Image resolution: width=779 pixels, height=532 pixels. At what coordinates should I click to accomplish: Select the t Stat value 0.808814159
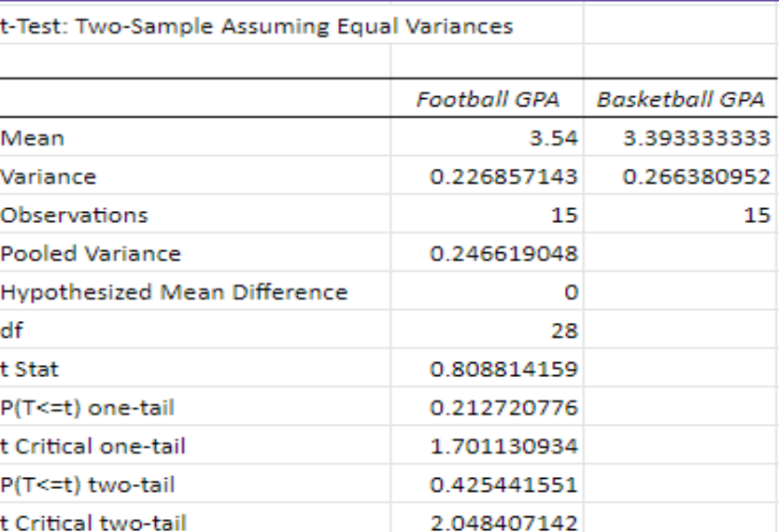[x=488, y=369]
